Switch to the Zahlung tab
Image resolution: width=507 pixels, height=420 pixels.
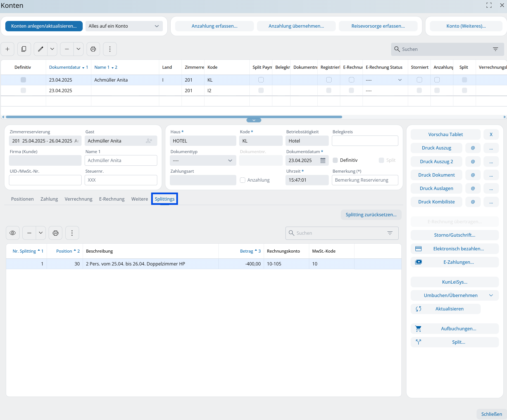49,199
